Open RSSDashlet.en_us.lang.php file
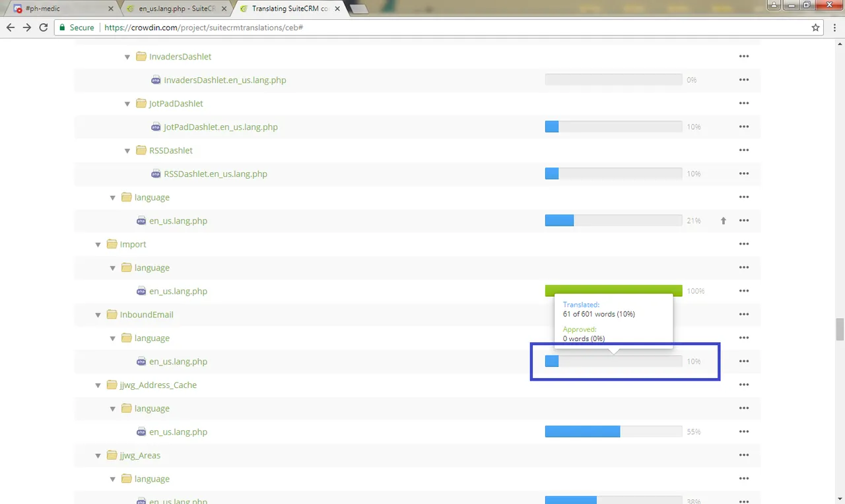This screenshot has height=504, width=845. pos(215,174)
